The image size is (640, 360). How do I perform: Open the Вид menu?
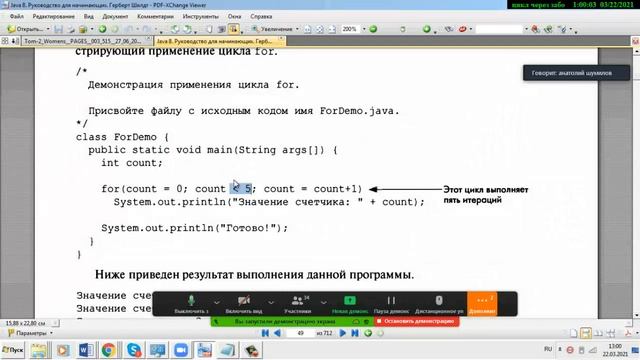[89, 16]
